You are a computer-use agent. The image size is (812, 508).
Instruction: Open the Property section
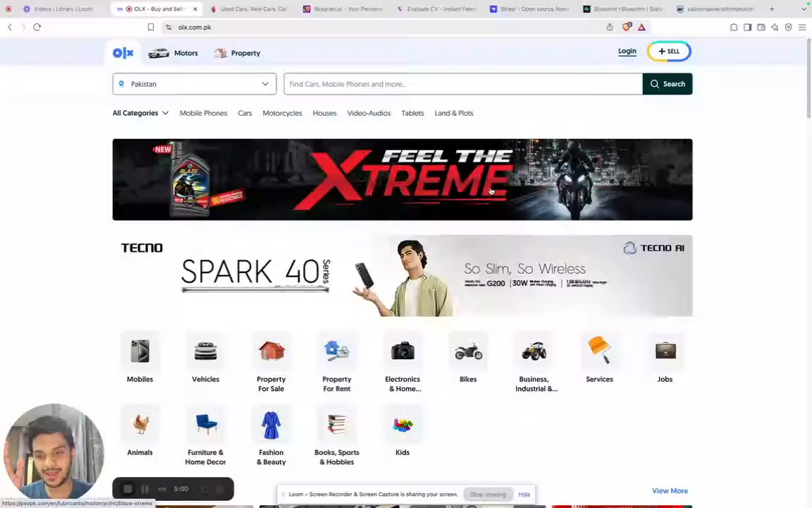coord(237,53)
